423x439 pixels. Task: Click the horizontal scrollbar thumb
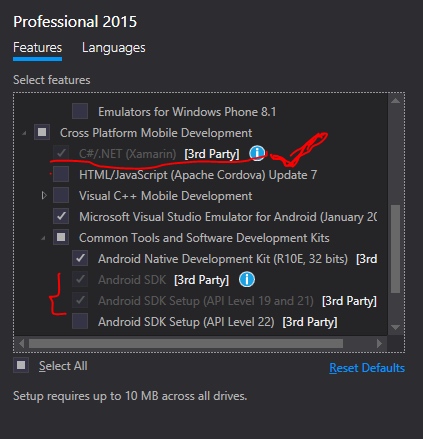[x=186, y=343]
